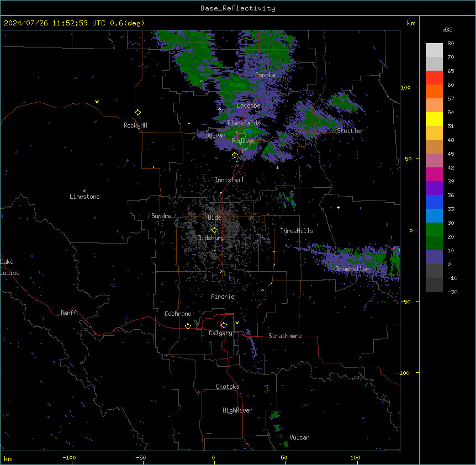Click the Lacombe city label
The width and height of the screenshot is (476, 465).
248,105
